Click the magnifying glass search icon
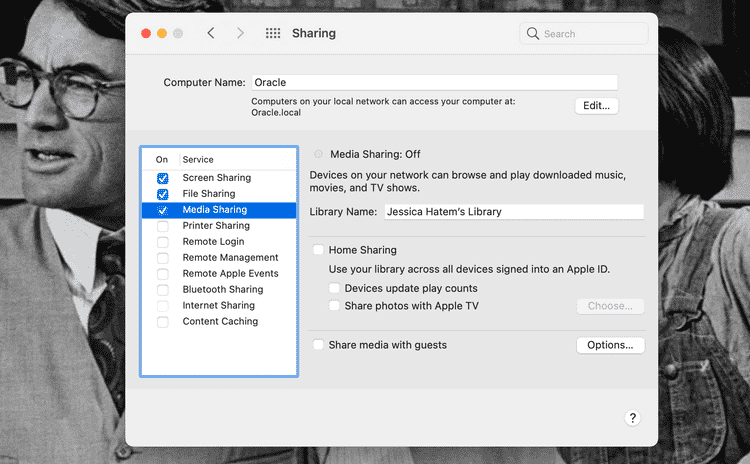The width and height of the screenshot is (750, 464). pyautogui.click(x=533, y=34)
